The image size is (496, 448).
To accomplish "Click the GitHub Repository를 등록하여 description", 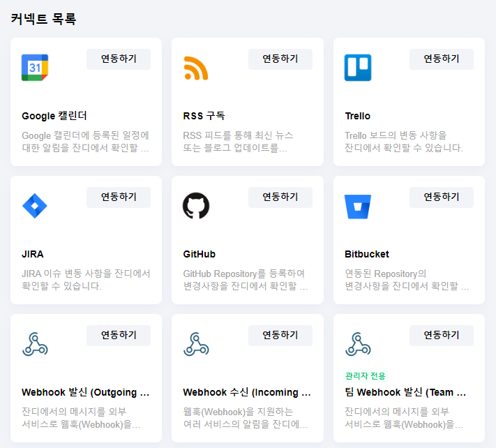I will (246, 280).
